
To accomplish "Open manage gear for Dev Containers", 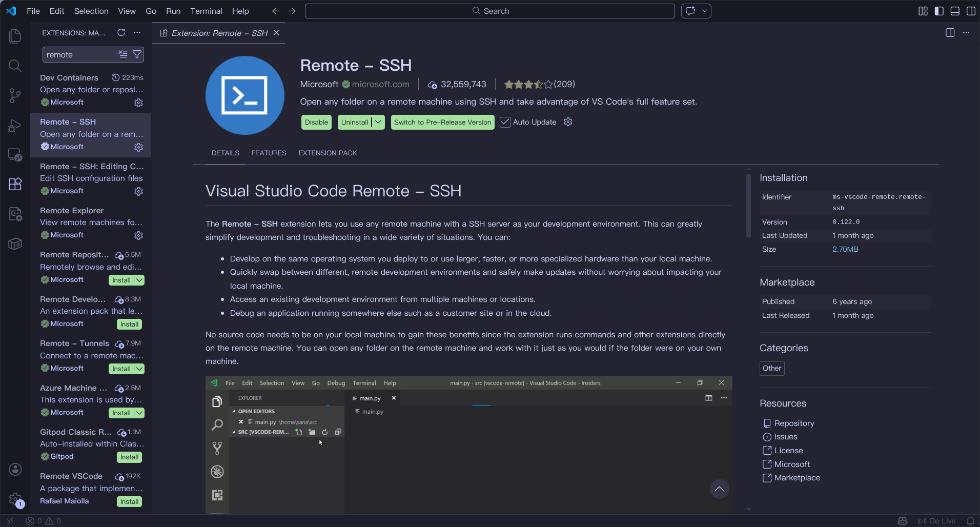I will (x=138, y=103).
